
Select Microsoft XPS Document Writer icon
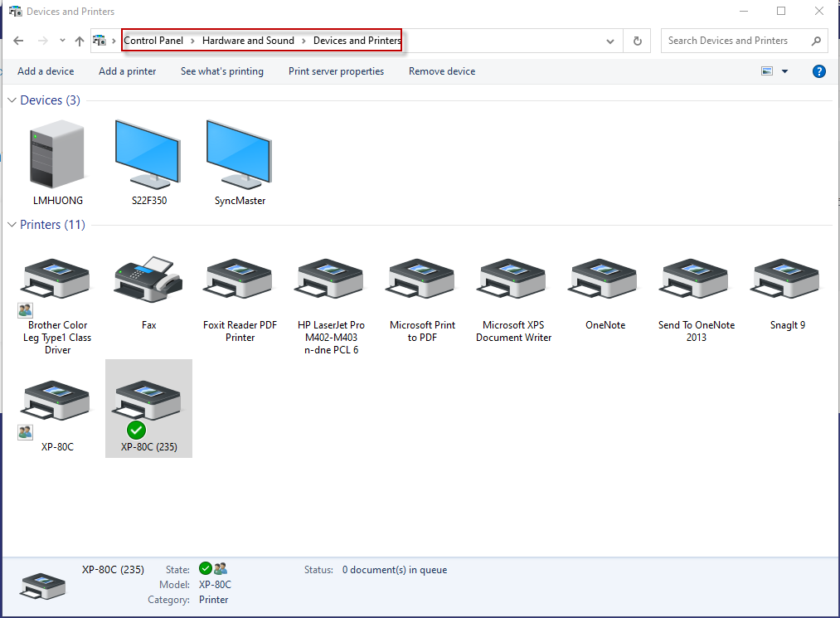(x=512, y=279)
